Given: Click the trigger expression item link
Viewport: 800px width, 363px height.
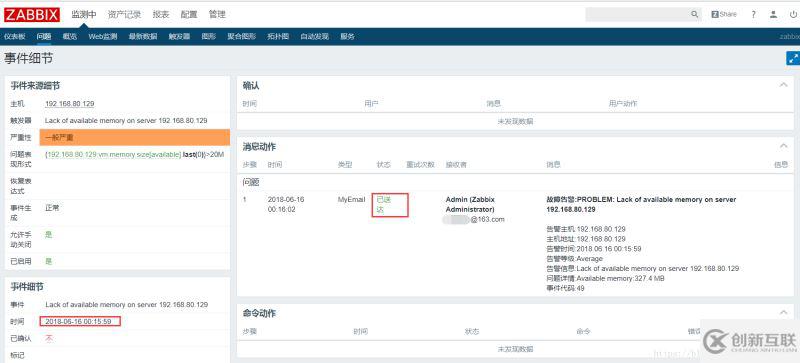Looking at the screenshot, I should (113, 154).
